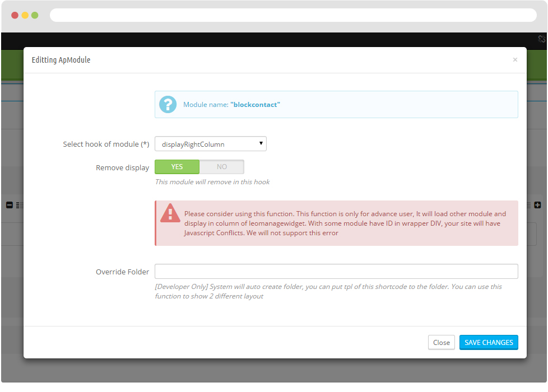Focus the Override Folder text field

336,272
